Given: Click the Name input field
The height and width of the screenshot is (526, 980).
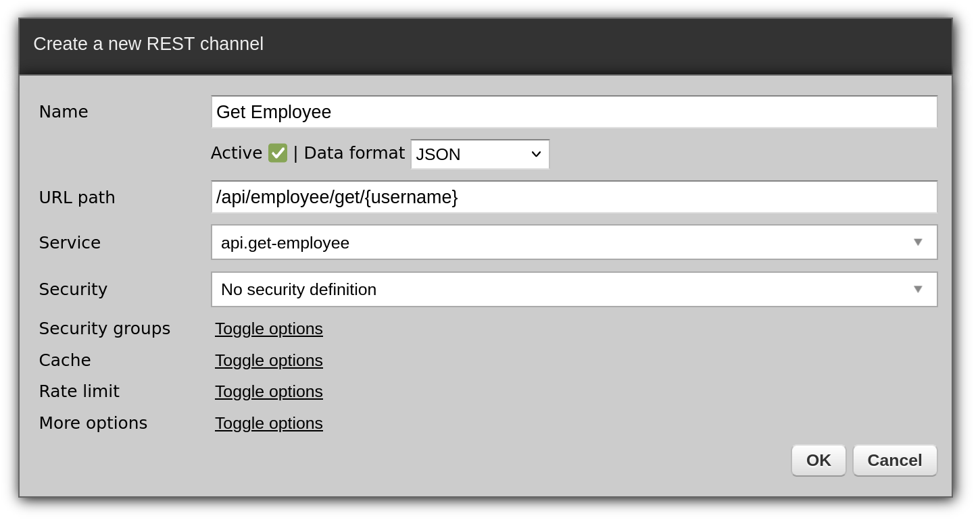Looking at the screenshot, I should pyautogui.click(x=574, y=112).
